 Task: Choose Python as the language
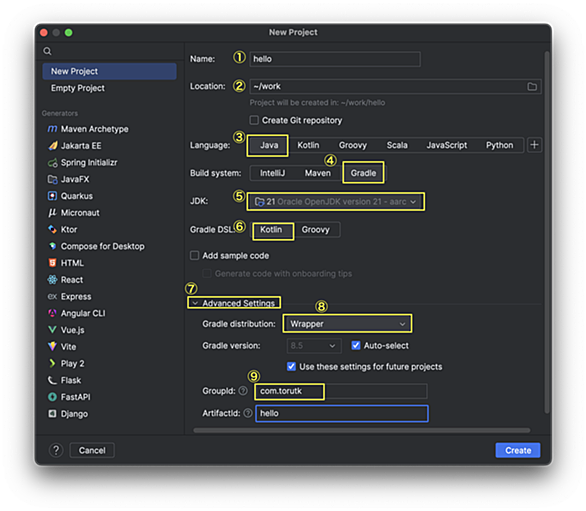(x=499, y=145)
